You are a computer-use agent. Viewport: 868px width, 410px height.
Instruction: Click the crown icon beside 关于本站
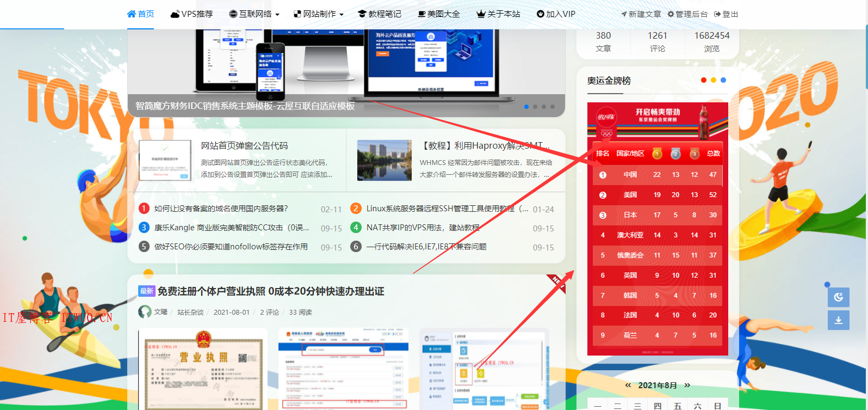click(x=481, y=14)
